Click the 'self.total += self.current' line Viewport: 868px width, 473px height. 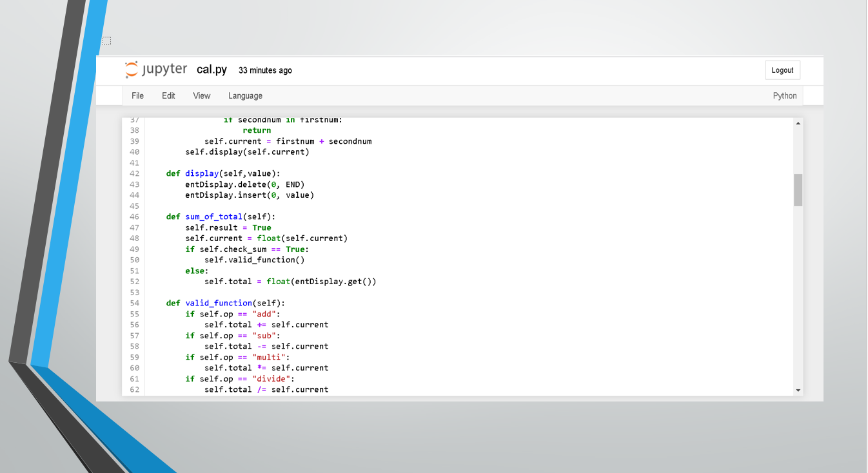[266, 325]
